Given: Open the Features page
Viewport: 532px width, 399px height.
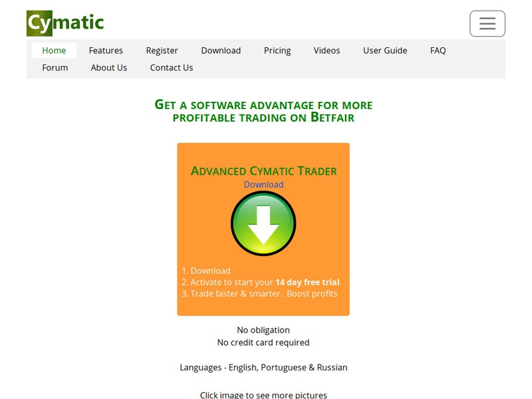Looking at the screenshot, I should click(106, 51).
